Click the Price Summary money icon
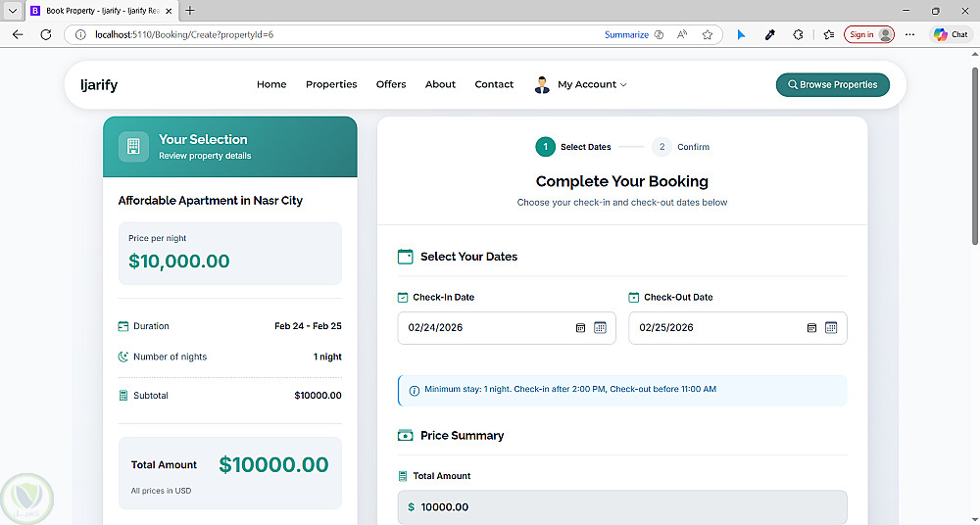The height and width of the screenshot is (525, 980). click(x=405, y=436)
